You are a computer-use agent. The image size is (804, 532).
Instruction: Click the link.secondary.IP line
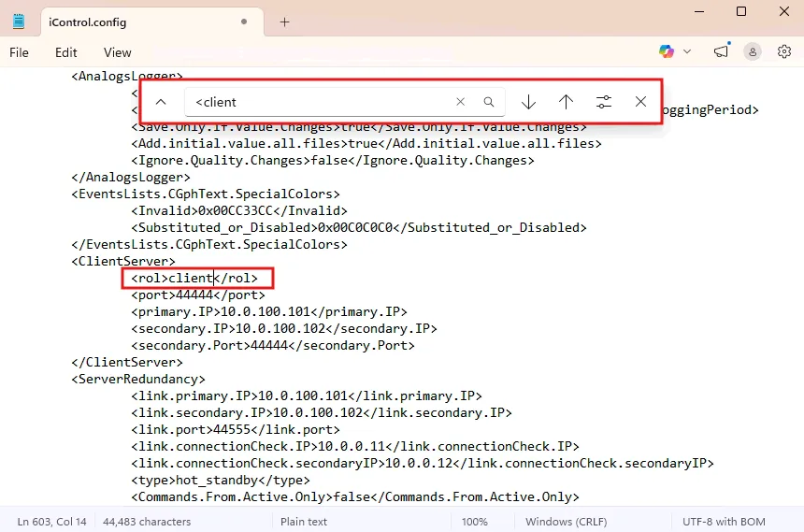pos(322,412)
